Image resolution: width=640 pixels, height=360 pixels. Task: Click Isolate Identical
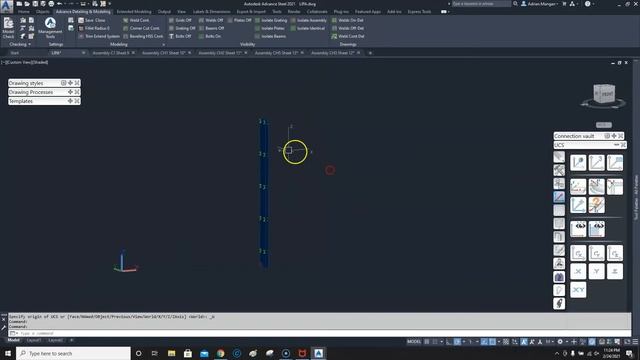click(308, 28)
